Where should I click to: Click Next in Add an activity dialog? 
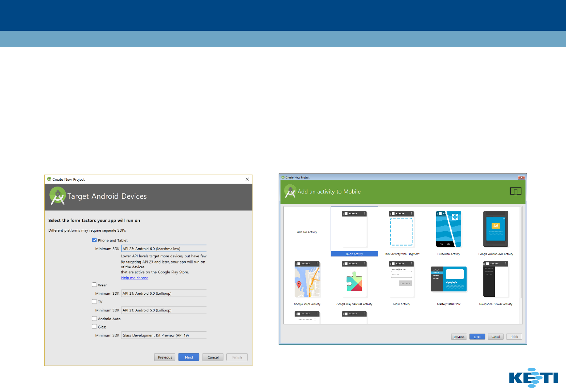pos(477,337)
